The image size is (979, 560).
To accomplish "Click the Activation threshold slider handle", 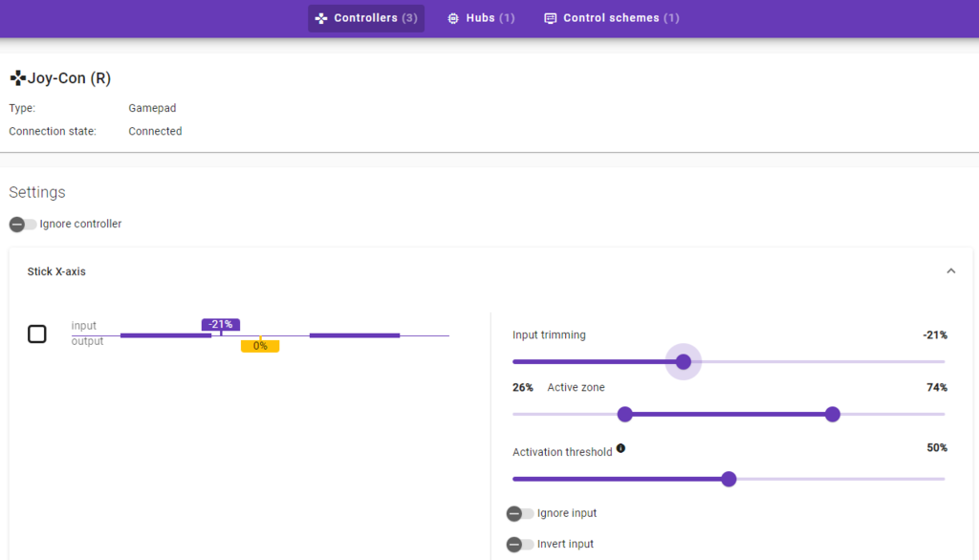I will 729,479.
